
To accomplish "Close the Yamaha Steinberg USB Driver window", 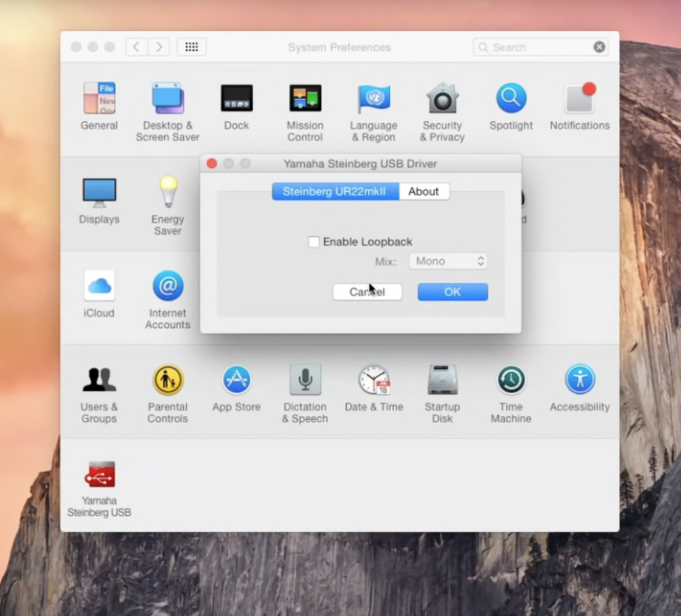I will tap(212, 164).
